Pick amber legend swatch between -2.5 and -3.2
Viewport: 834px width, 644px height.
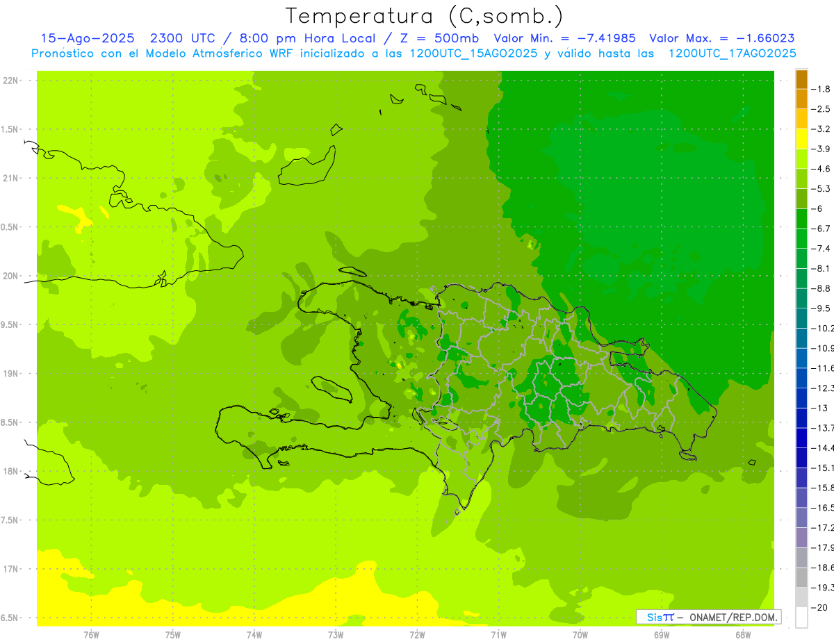(x=801, y=119)
